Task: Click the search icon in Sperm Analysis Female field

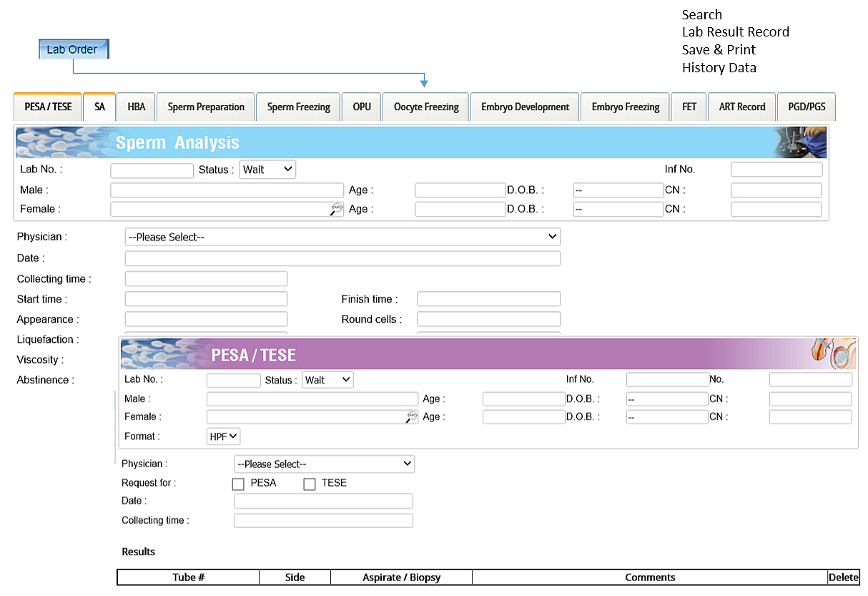Action: tap(337, 209)
